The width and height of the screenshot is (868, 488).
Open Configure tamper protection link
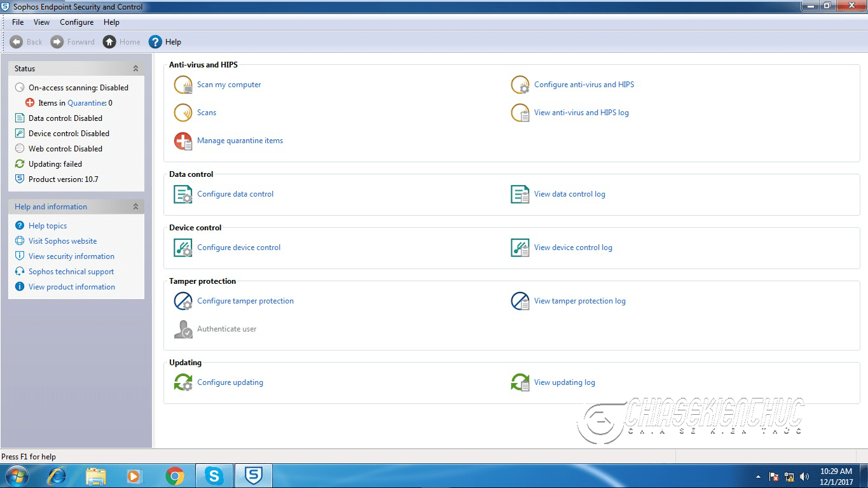(245, 301)
